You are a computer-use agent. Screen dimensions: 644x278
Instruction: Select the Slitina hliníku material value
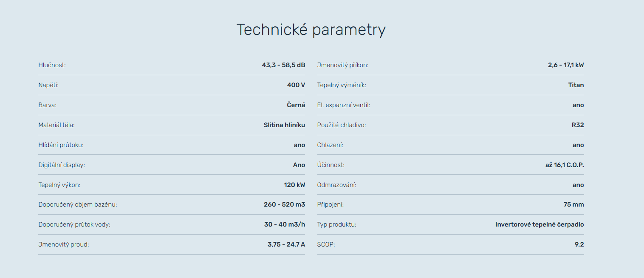point(284,125)
